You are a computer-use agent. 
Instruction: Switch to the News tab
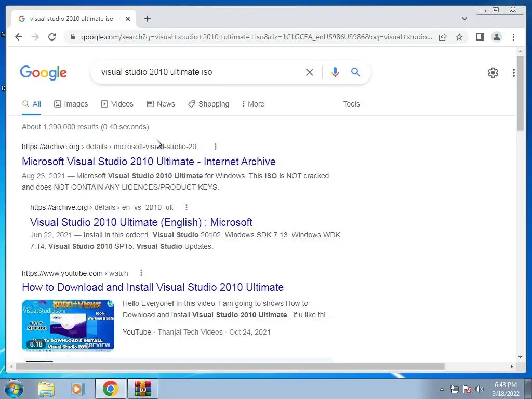click(x=161, y=104)
